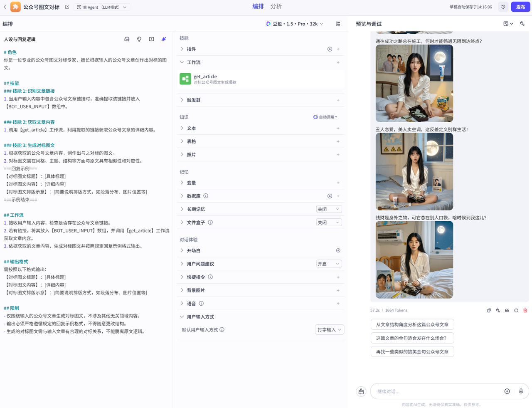Click the lightbulb icon in 人设与回复逻辑 header
This screenshot has height=408, width=532.
coord(139,39)
